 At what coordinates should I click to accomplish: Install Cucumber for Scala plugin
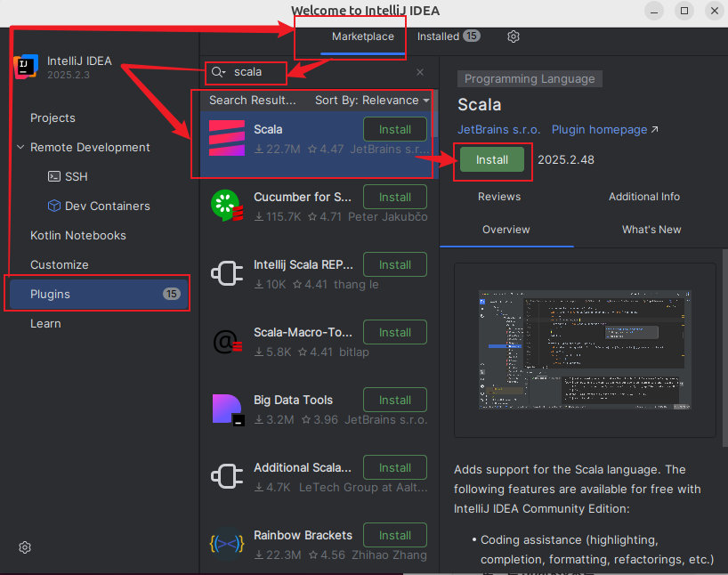394,197
